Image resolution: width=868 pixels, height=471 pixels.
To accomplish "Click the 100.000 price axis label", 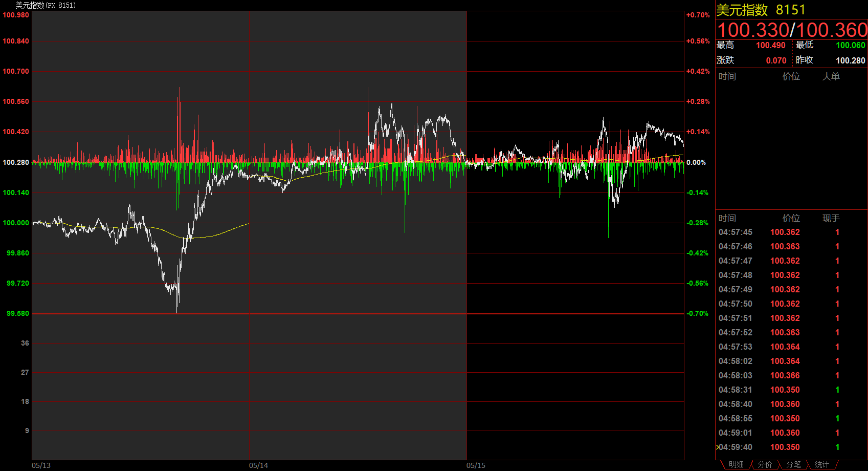I will (16, 223).
